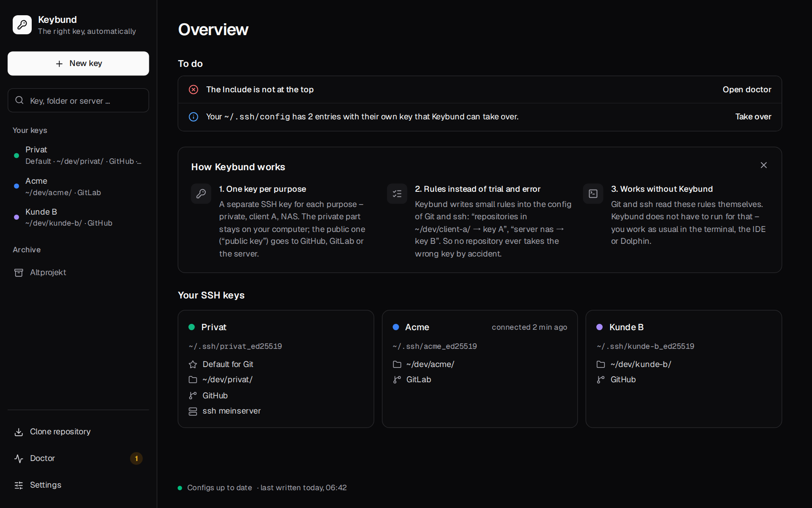This screenshot has height=508, width=812.
Task: Open the archived Altprojekt entry
Action: [x=78, y=273]
